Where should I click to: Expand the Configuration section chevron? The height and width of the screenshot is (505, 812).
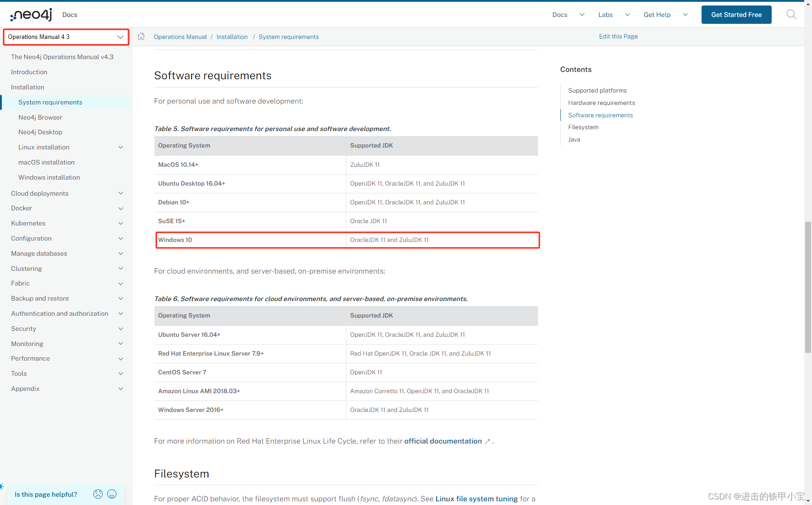121,238
